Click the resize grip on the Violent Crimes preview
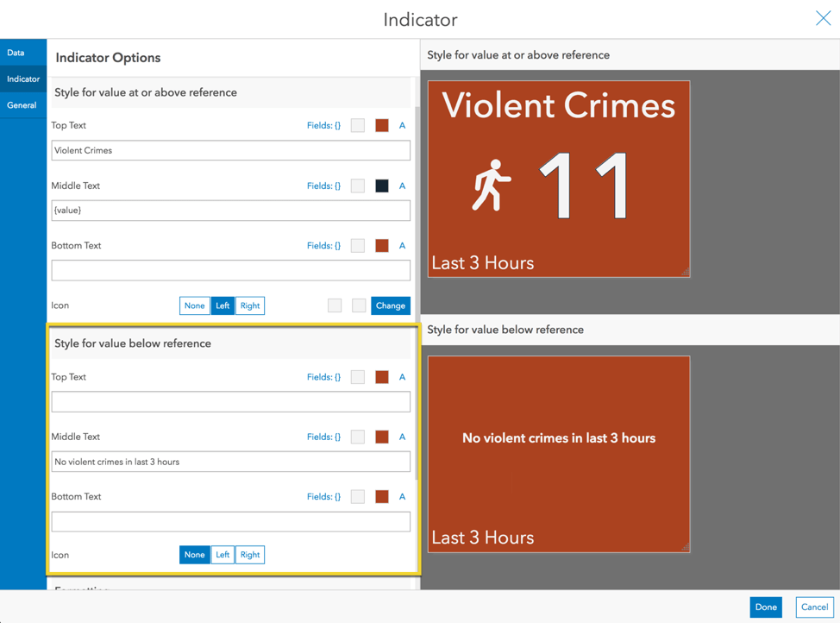Viewport: 840px width, 623px height. point(685,272)
